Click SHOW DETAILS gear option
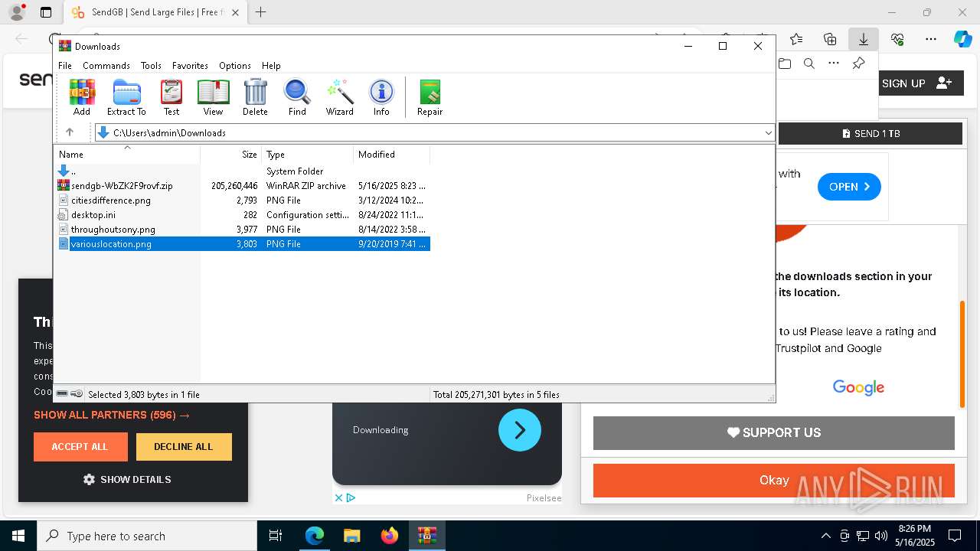 coord(127,479)
